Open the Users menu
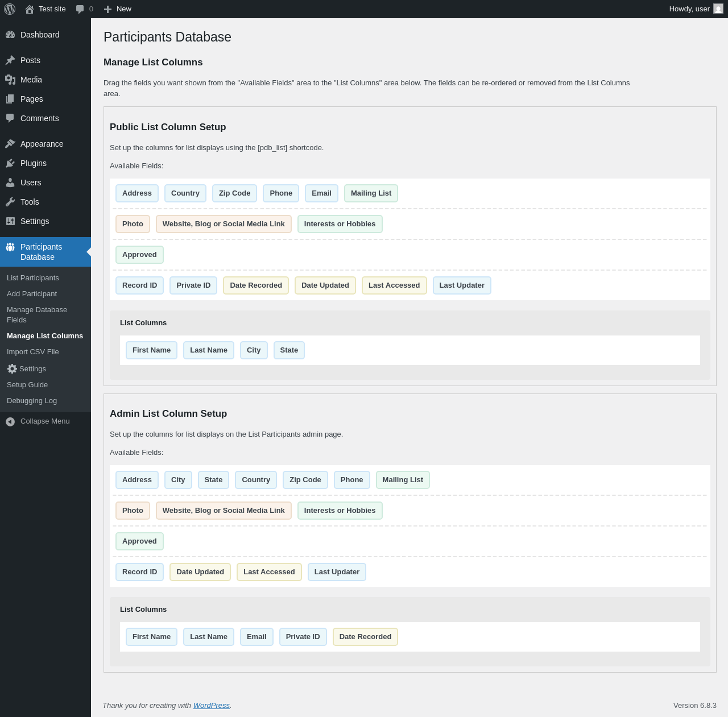This screenshot has width=728, height=717. [31, 183]
